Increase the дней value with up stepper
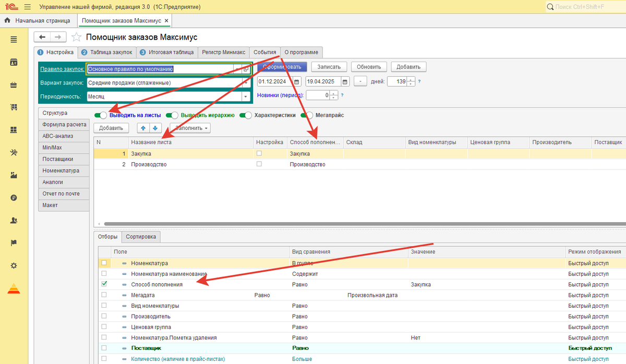The image size is (626, 364). pyautogui.click(x=411, y=79)
